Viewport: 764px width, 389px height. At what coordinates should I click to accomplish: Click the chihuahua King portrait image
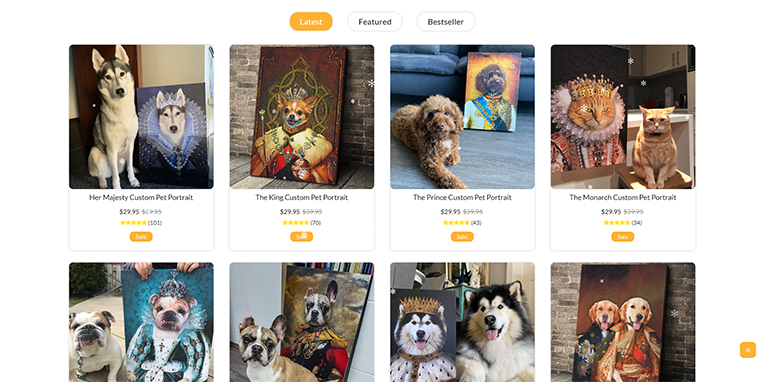(x=302, y=117)
